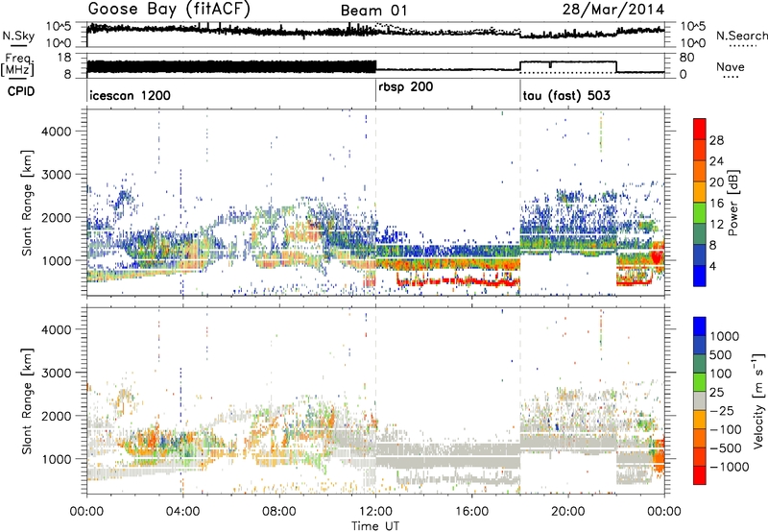The image size is (768, 532).
Task: Click the '3000' range tick on the velocity panel
Action: pos(57,373)
